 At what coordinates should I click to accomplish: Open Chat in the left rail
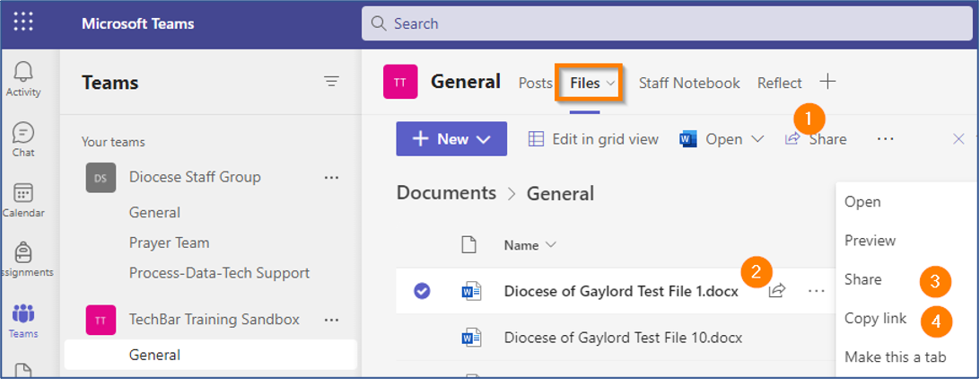pyautogui.click(x=23, y=139)
